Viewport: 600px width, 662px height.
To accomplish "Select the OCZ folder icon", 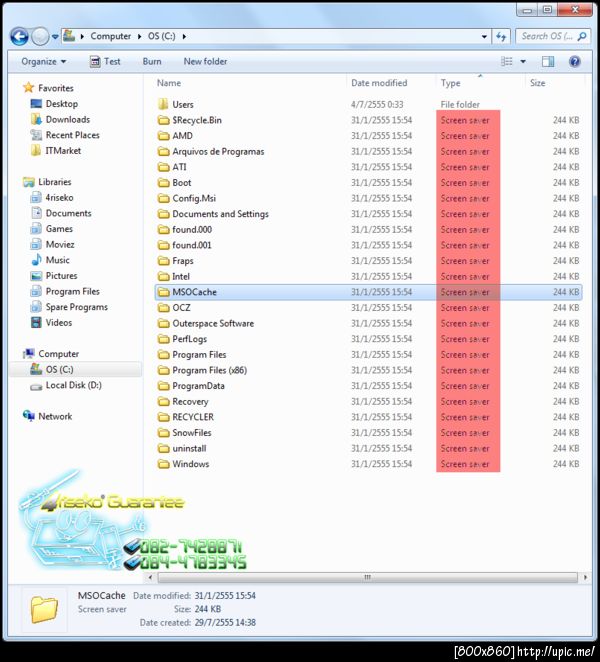I will click(163, 308).
